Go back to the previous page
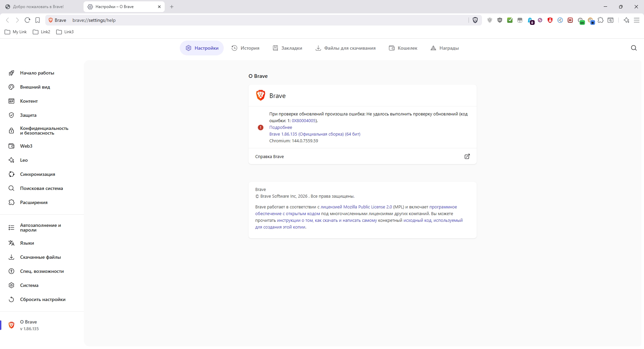This screenshot has height=349, width=644. click(7, 20)
